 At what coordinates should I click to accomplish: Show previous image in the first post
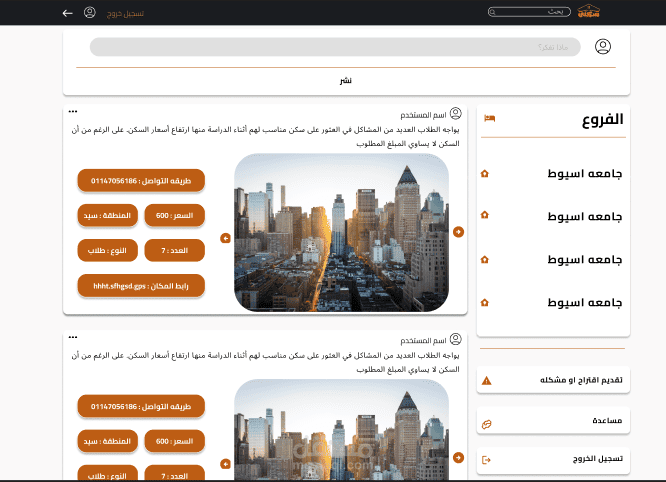[x=226, y=238]
